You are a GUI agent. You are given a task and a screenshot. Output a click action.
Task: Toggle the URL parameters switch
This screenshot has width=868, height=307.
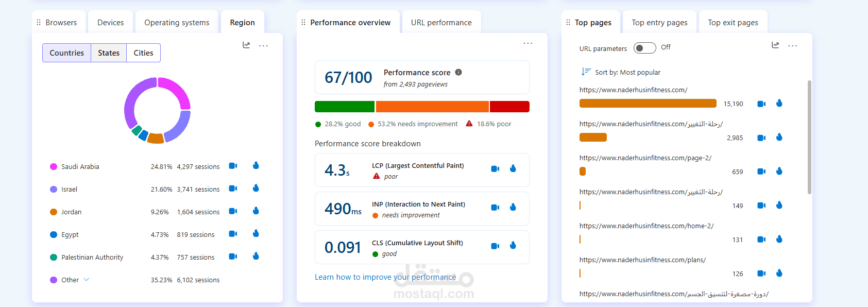pos(645,48)
